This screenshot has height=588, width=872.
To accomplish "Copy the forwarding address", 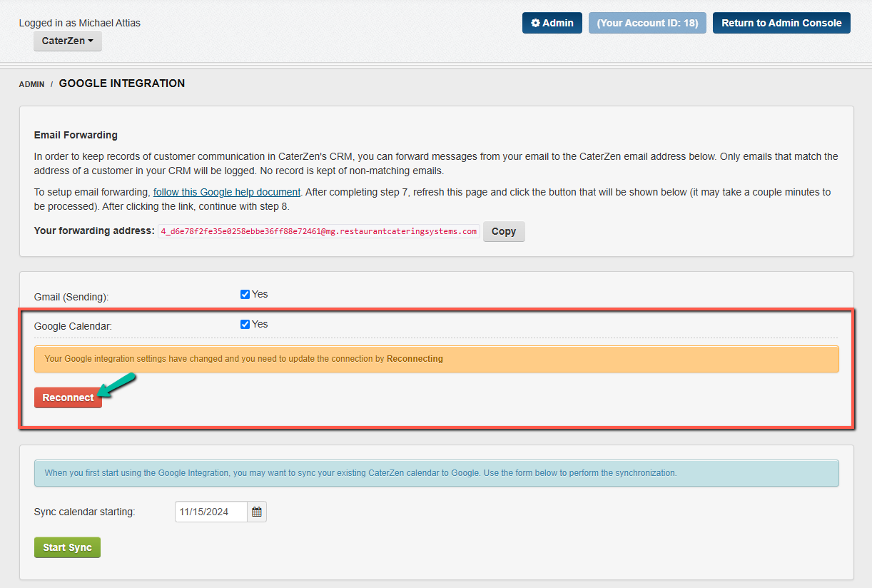I will click(x=504, y=231).
